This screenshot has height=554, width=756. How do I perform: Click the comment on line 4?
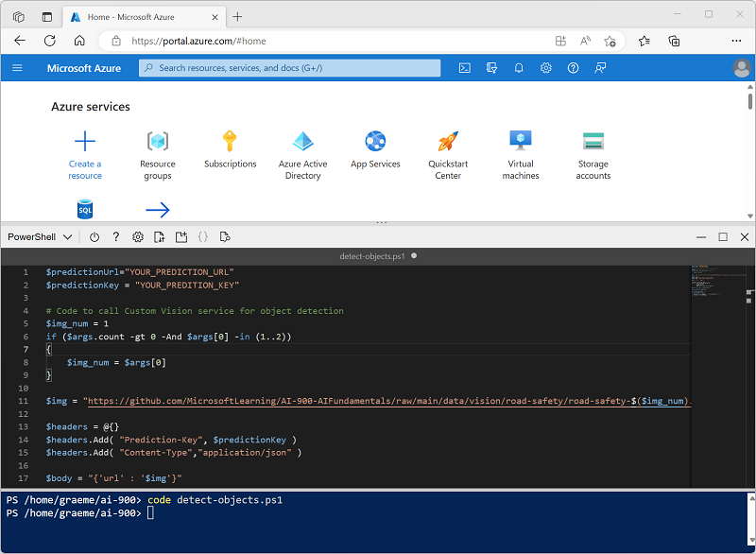coord(195,310)
